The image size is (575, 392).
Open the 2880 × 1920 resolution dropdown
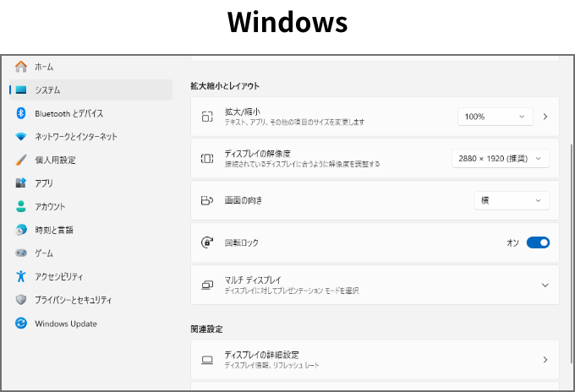coord(501,158)
